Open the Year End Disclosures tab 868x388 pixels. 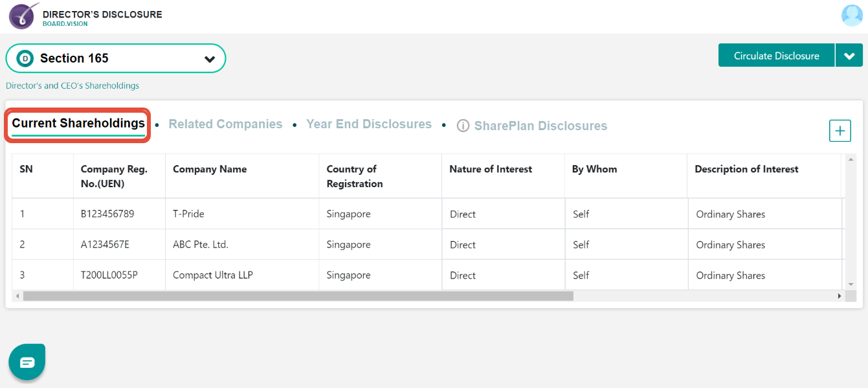point(369,124)
